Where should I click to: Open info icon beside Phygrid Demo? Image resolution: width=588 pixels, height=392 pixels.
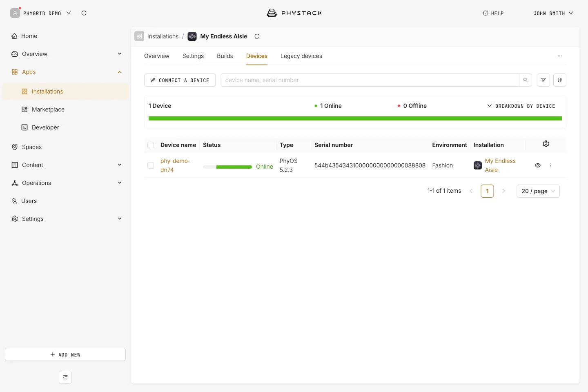tap(84, 13)
